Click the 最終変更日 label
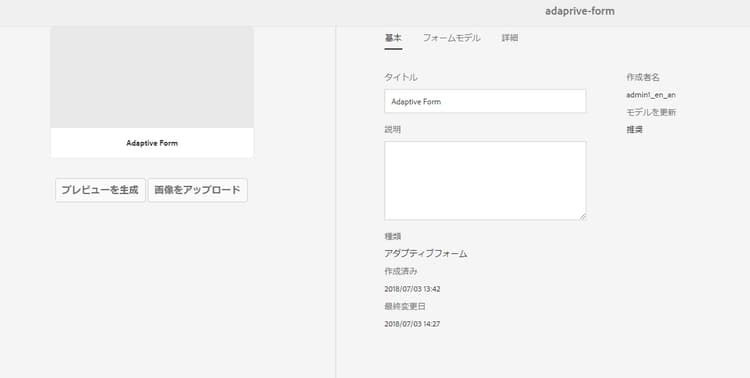The height and width of the screenshot is (378, 750). pos(405,306)
